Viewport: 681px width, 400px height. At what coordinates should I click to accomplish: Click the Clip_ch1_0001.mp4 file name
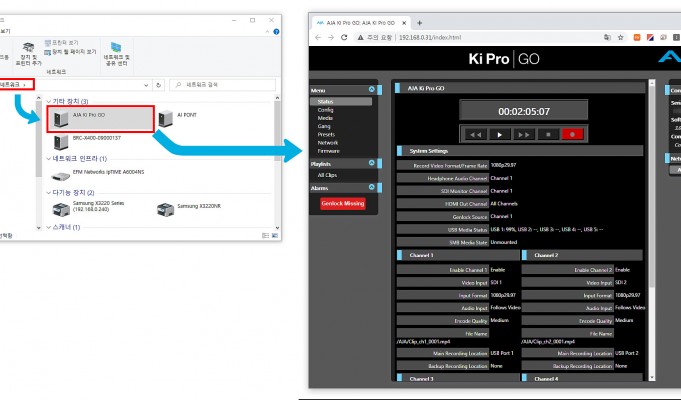pos(423,342)
